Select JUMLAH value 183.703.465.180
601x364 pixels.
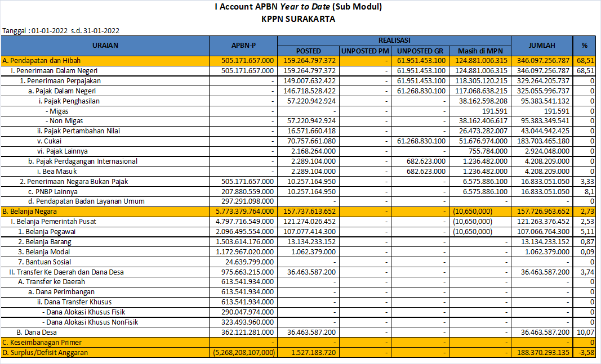(543, 141)
